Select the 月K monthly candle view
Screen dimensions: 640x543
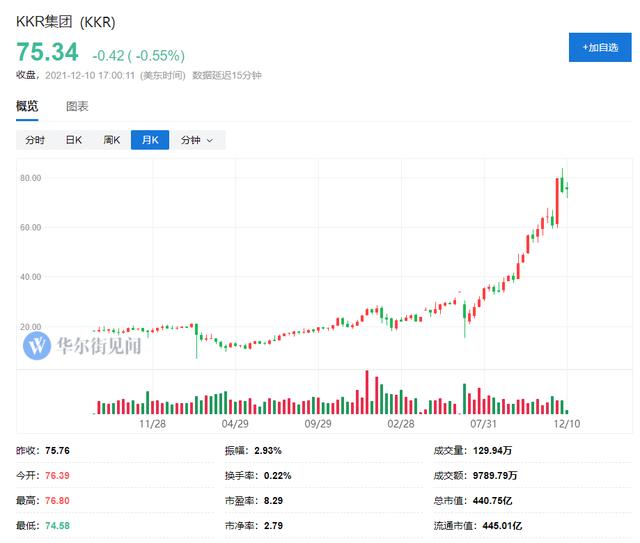coord(150,140)
